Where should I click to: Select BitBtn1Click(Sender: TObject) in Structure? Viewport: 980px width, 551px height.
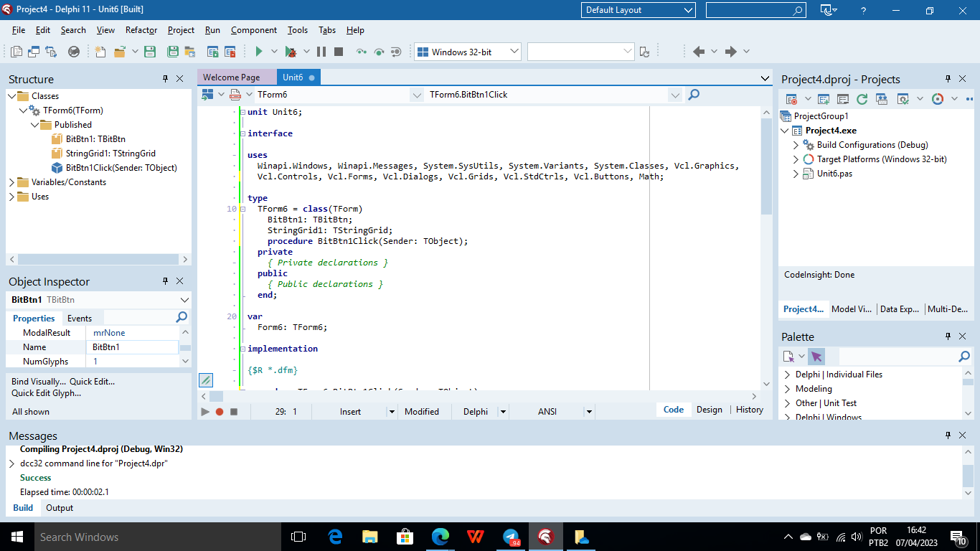[x=121, y=168]
